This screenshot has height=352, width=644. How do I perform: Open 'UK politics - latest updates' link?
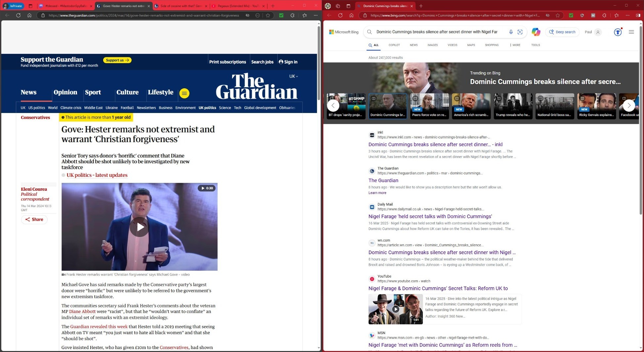(97, 175)
